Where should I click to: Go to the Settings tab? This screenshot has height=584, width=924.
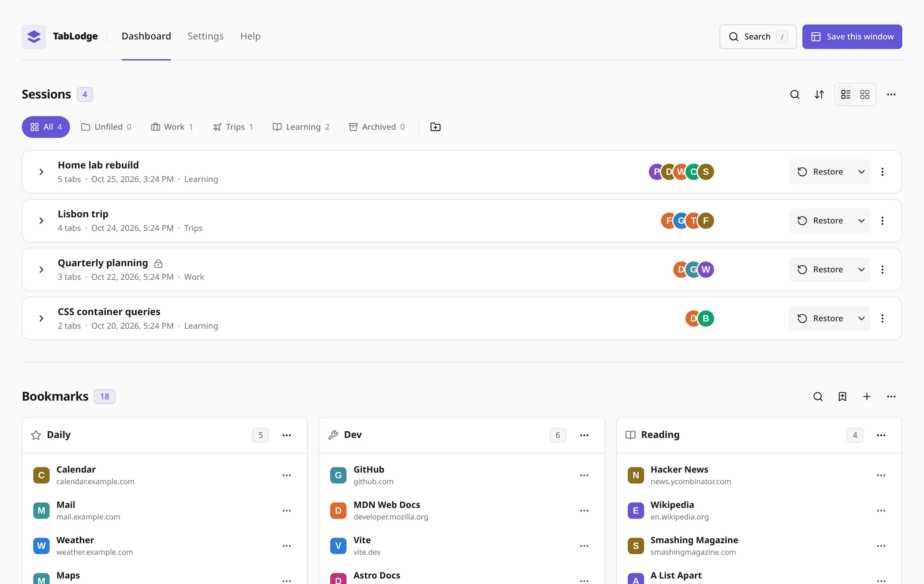(206, 36)
